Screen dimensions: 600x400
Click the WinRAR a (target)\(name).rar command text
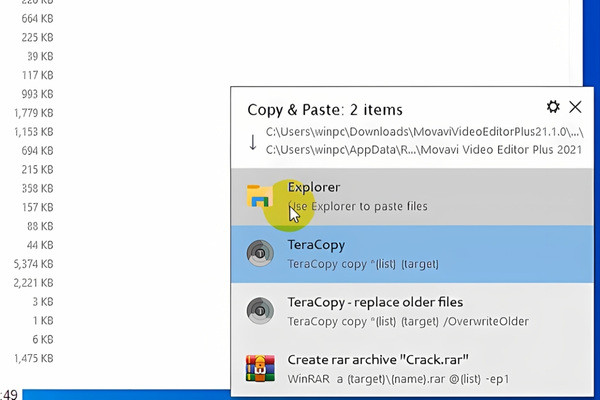(398, 379)
